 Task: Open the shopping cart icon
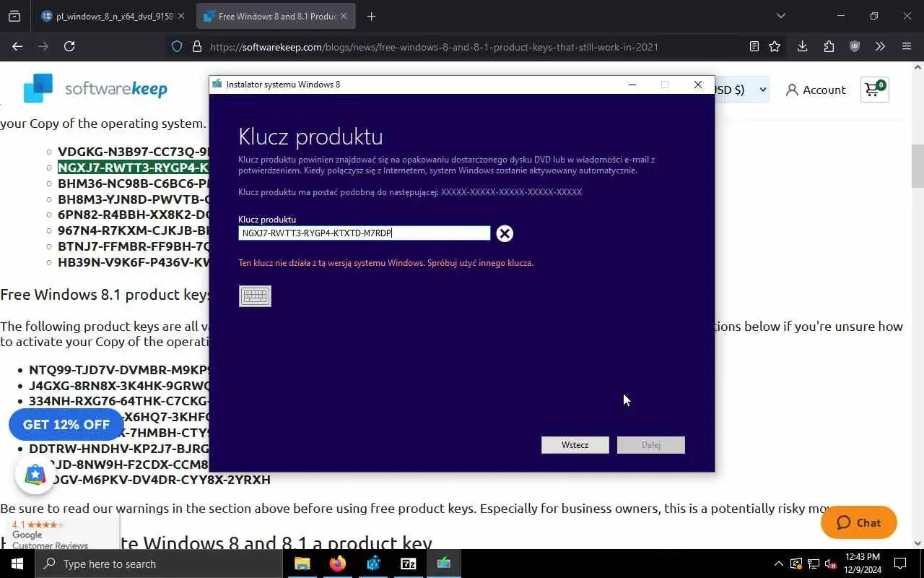coord(874,90)
